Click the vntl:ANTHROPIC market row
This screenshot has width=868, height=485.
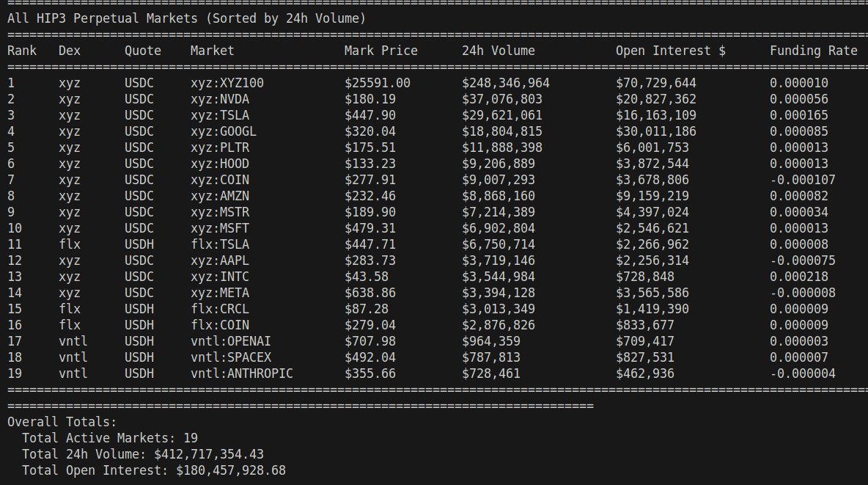pyautogui.click(x=241, y=373)
